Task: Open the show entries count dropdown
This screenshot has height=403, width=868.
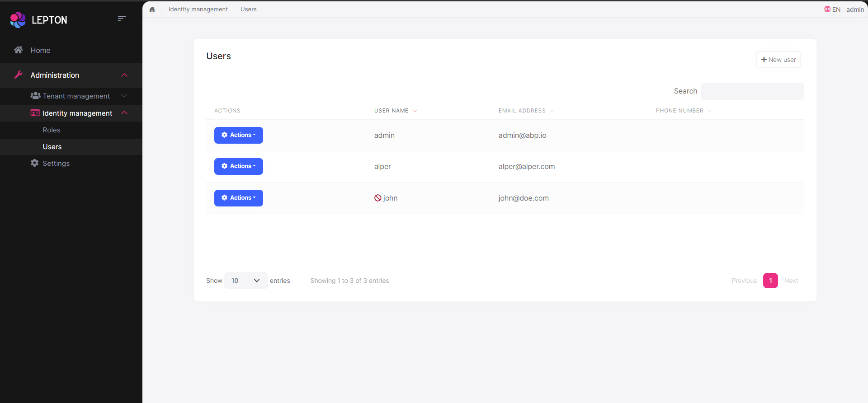Action: [245, 281]
